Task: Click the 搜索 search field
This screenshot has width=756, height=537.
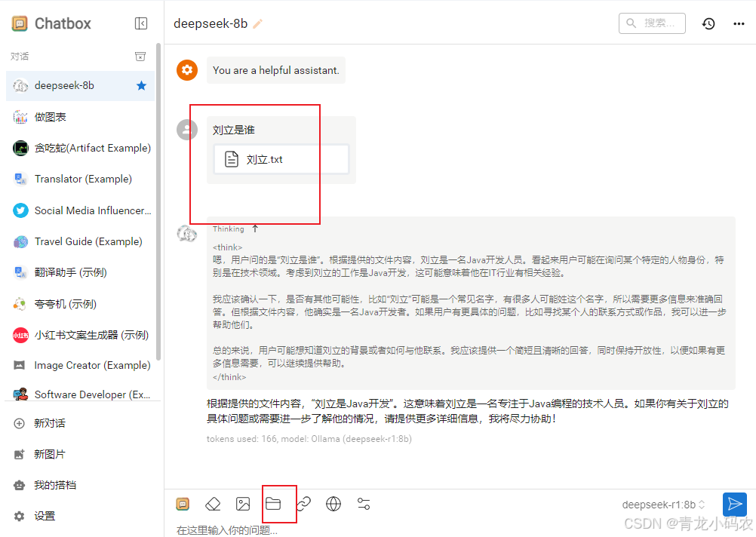Action: (652, 23)
